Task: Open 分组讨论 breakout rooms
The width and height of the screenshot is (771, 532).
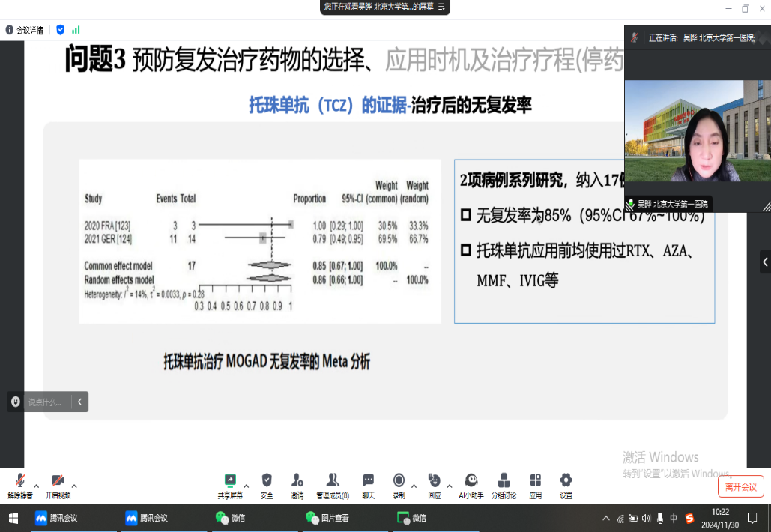Action: pyautogui.click(x=504, y=486)
